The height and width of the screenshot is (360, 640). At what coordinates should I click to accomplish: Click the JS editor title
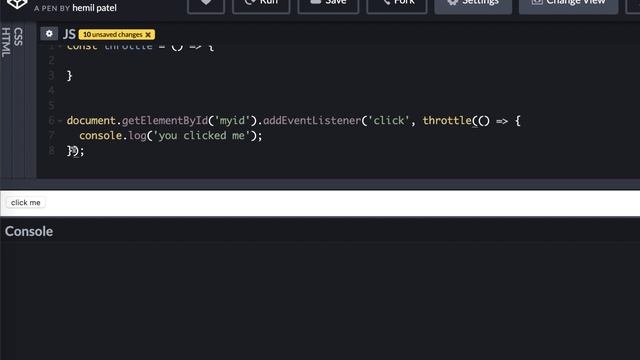coord(69,34)
